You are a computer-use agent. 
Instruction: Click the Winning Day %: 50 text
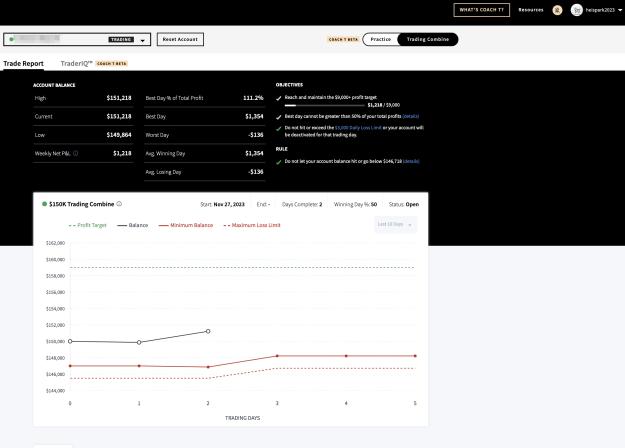[x=355, y=204]
